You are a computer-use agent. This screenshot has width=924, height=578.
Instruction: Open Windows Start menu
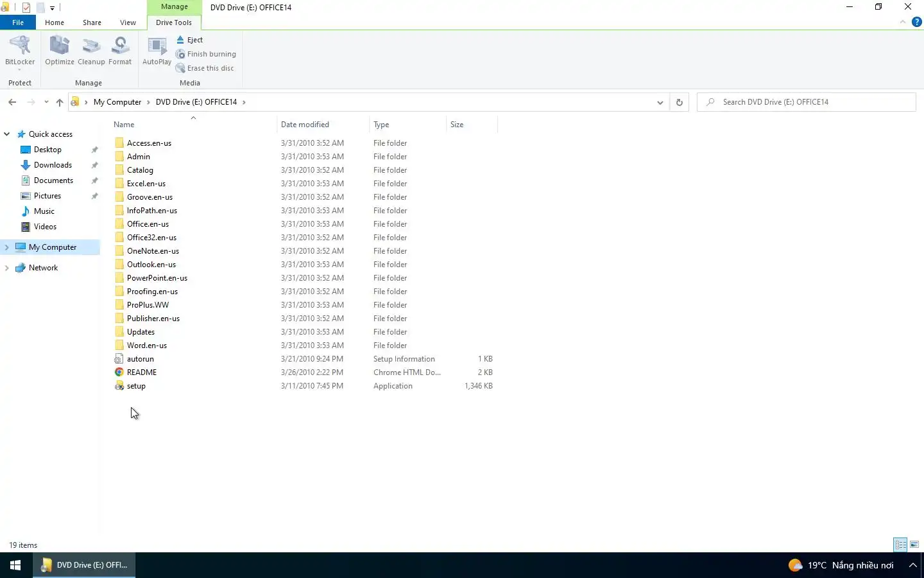point(16,565)
